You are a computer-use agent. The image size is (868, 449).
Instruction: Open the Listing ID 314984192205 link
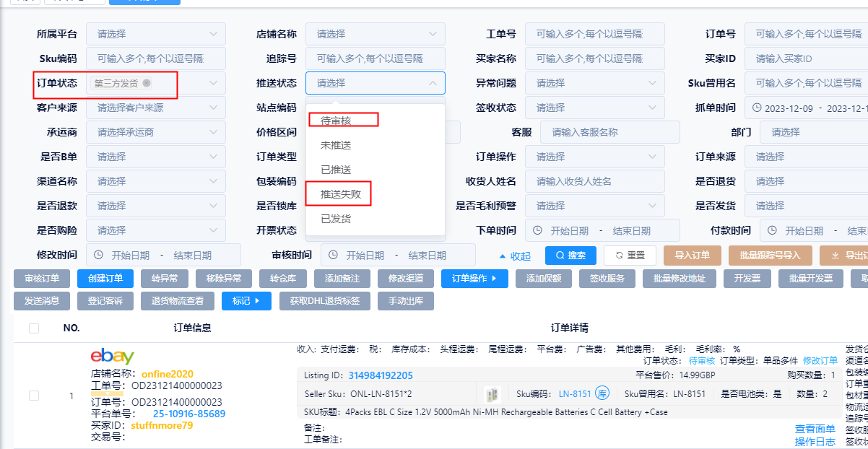click(x=381, y=375)
